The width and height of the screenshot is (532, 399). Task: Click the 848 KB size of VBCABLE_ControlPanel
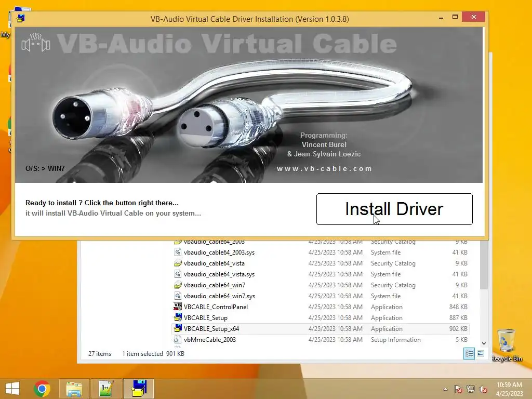pos(458,307)
